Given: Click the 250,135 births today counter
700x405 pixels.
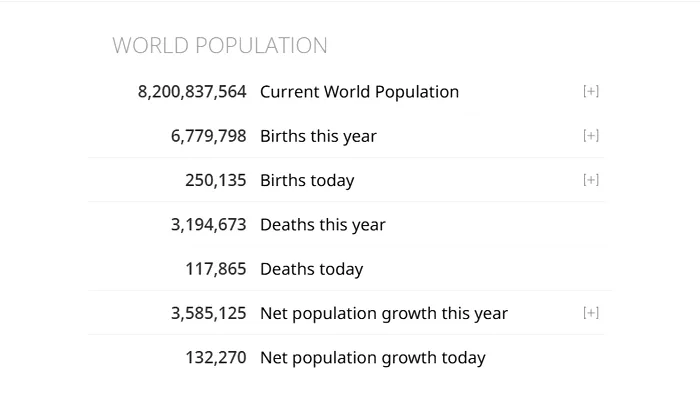Looking at the screenshot, I should (216, 180).
